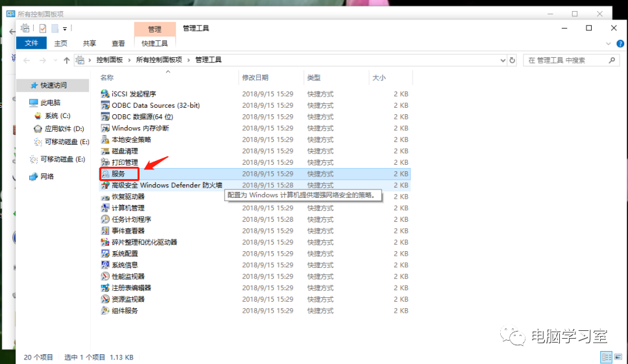Click the new folder quick access icon

55,29
